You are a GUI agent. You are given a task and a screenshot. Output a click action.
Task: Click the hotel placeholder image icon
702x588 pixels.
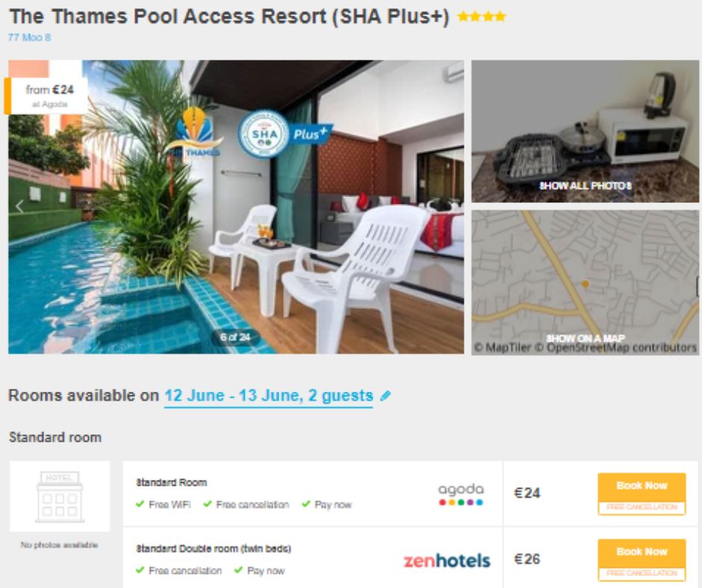tap(60, 496)
